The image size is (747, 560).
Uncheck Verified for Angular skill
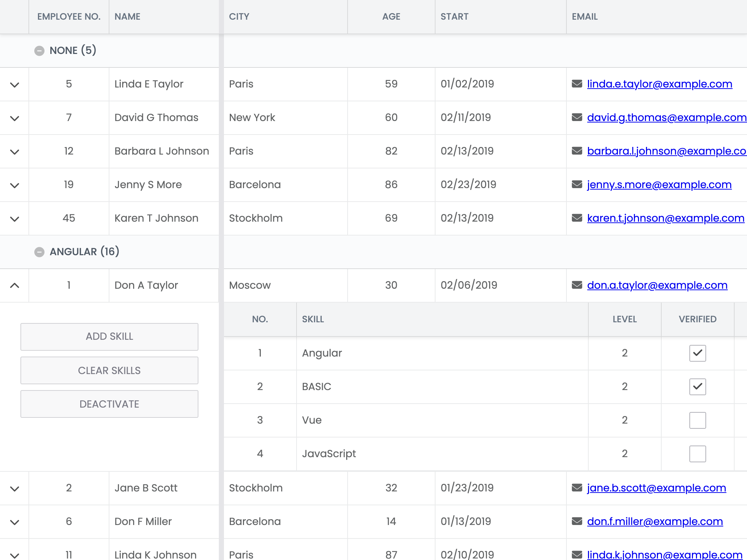coord(697,353)
